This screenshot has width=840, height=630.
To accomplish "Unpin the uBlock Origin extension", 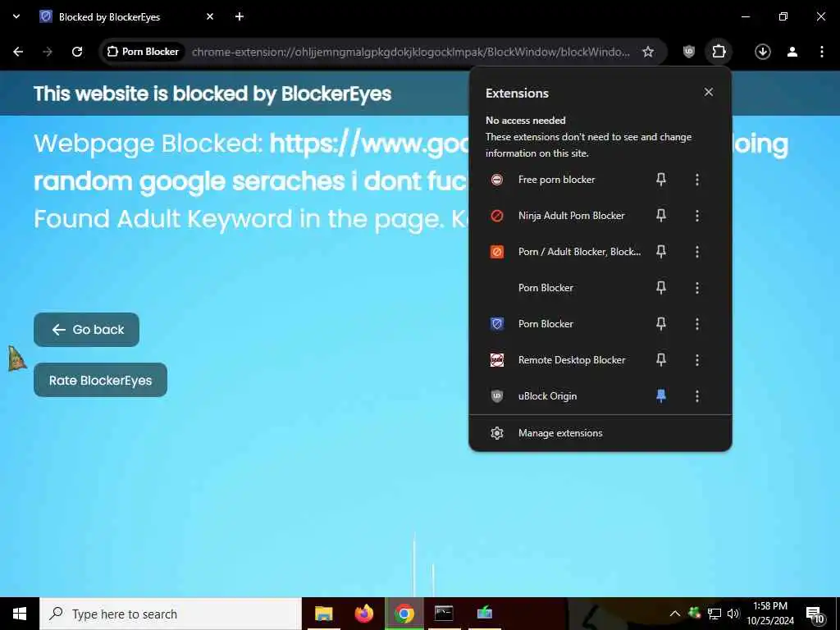I will [x=661, y=396].
